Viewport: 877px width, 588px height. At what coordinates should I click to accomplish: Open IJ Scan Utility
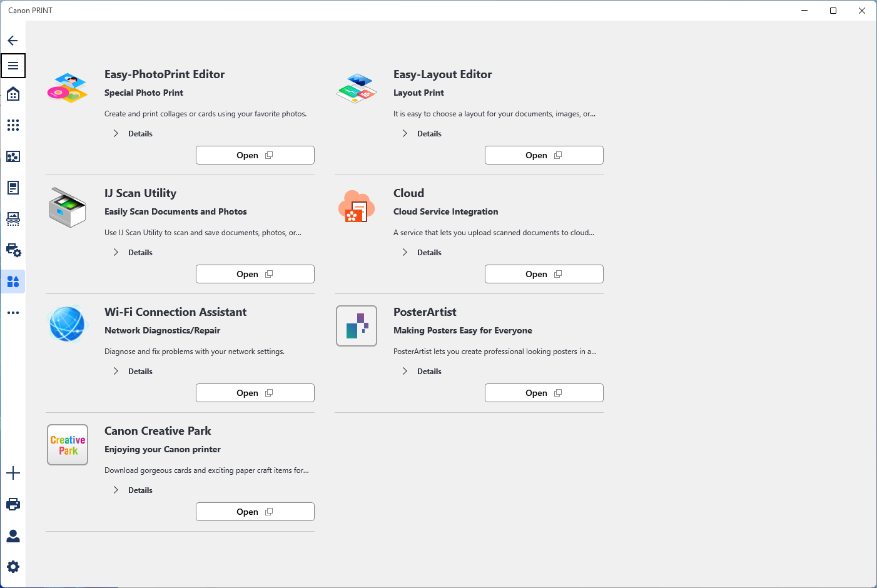255,273
